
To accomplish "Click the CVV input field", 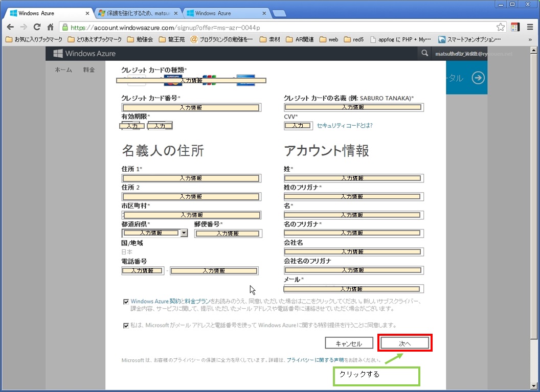I will 298,126.
